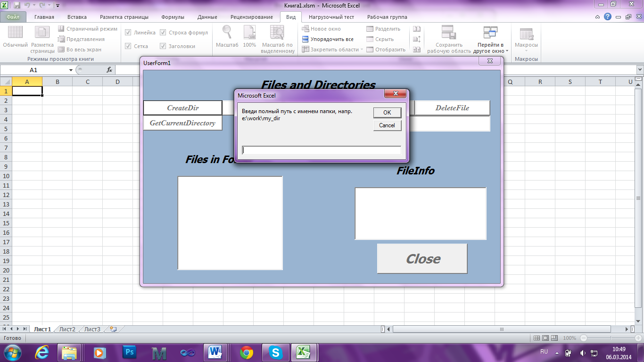Viewport: 644px width, 362px height.
Task: Click the insert function fx icon
Action: tap(109, 70)
